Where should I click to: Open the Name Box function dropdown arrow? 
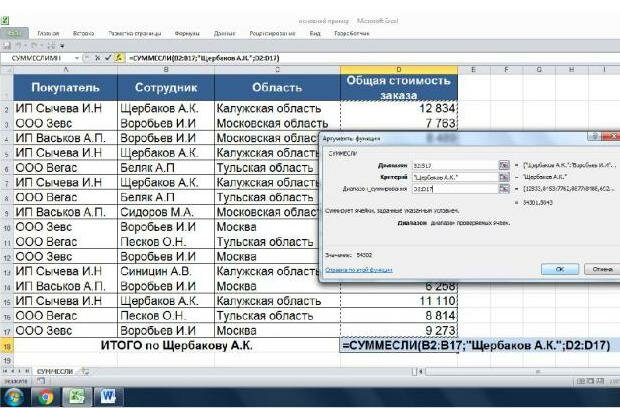click(77, 58)
